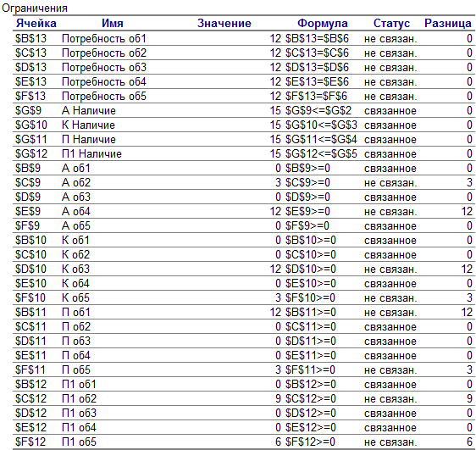The image size is (476, 450).
Task: Click formula $F$13=$F$6
Action: pos(316,97)
